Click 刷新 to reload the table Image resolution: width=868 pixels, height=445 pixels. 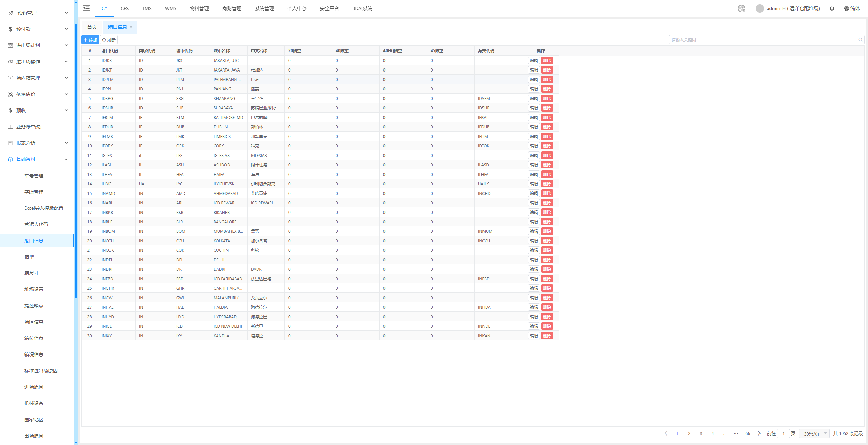(109, 40)
